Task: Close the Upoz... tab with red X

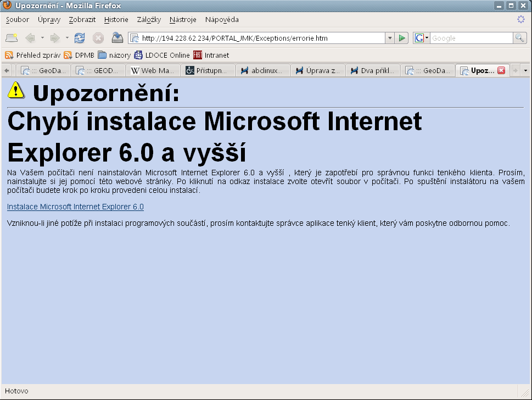Action: [501, 70]
